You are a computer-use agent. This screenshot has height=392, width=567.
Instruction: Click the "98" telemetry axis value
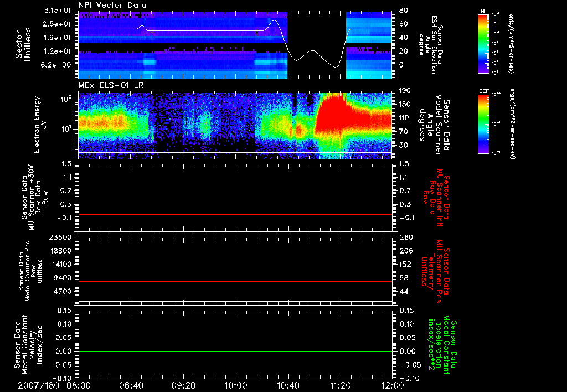pos(403,278)
